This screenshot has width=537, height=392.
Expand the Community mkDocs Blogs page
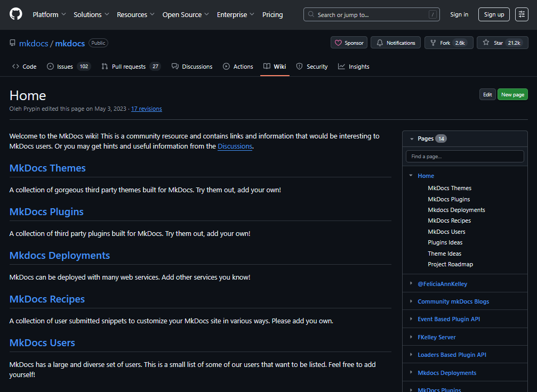click(411, 301)
